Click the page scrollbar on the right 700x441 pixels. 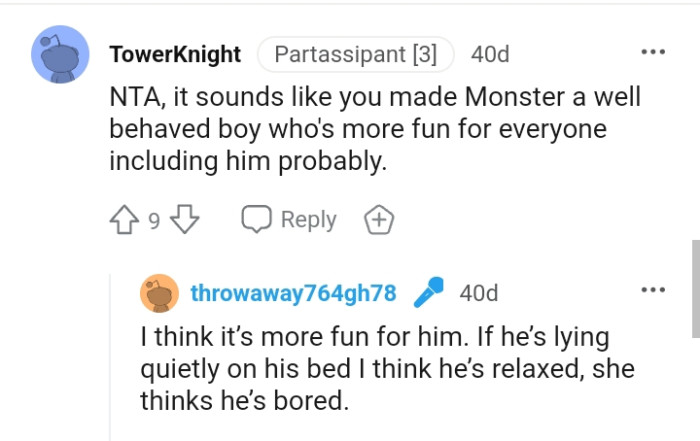(x=695, y=288)
